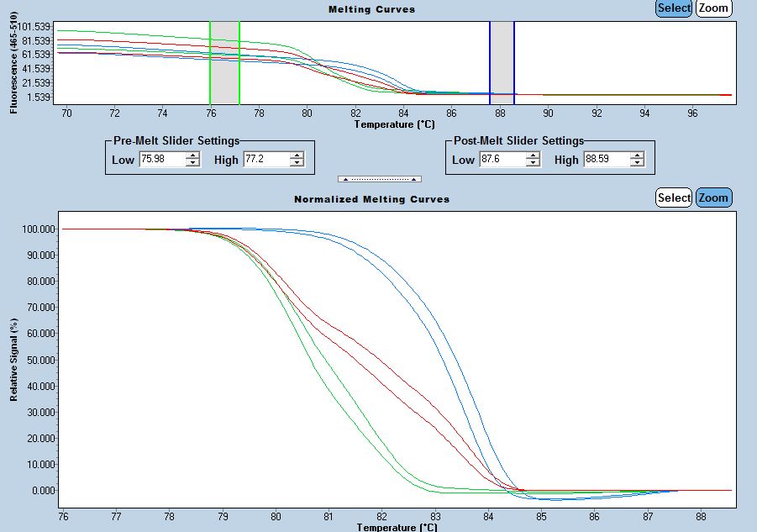
Task: Click the gray post-melt slider region
Action: 502,61
